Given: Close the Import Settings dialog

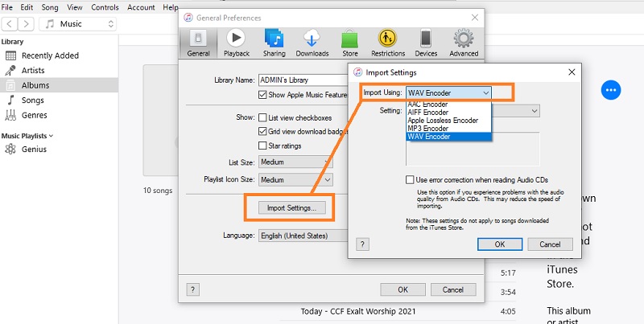Looking at the screenshot, I should (572, 72).
